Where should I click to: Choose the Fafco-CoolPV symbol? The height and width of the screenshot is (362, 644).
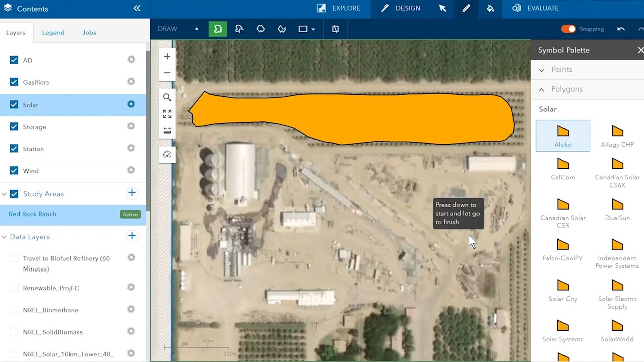pos(563,250)
